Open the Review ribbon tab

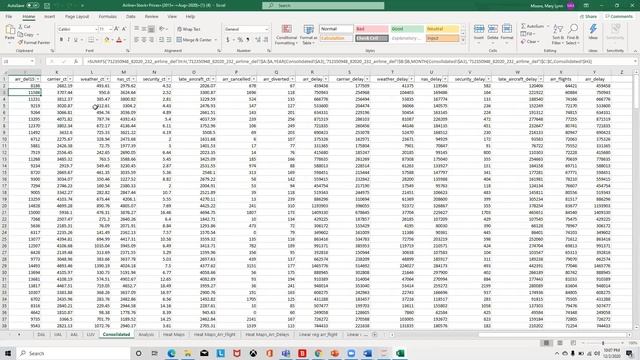coord(151,17)
